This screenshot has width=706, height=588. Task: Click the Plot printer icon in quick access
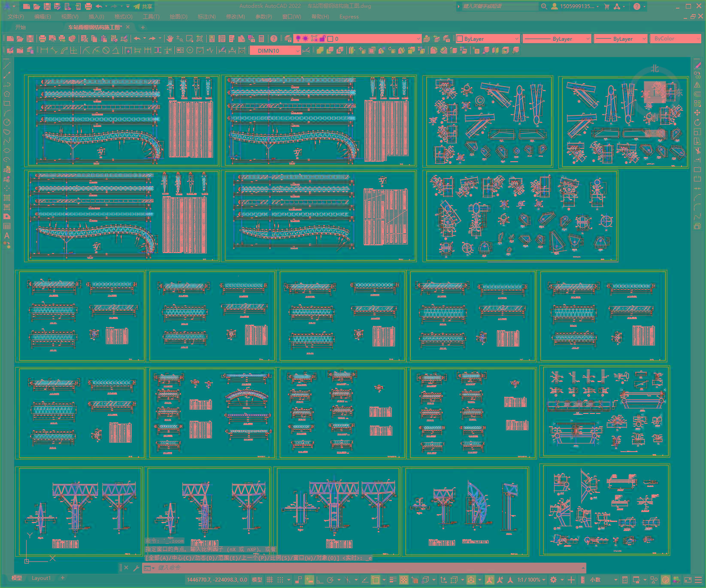click(x=88, y=6)
